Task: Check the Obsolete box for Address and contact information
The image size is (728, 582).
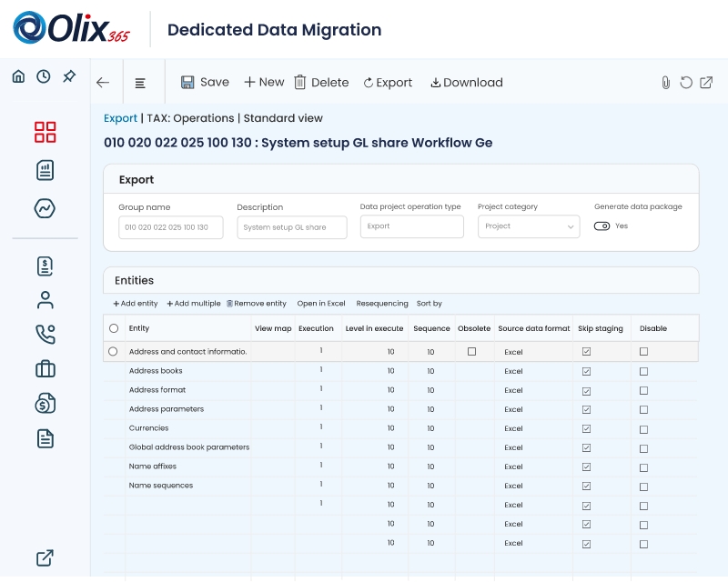Action: (x=471, y=352)
